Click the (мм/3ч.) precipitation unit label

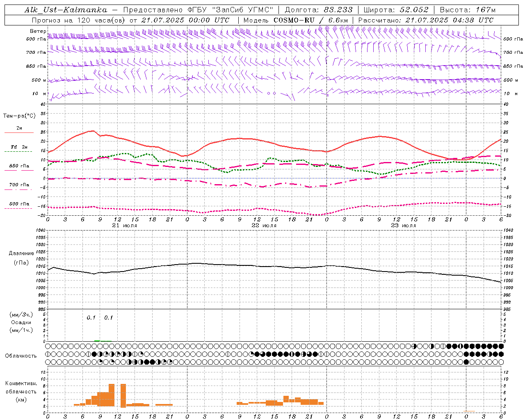[x=21, y=315]
